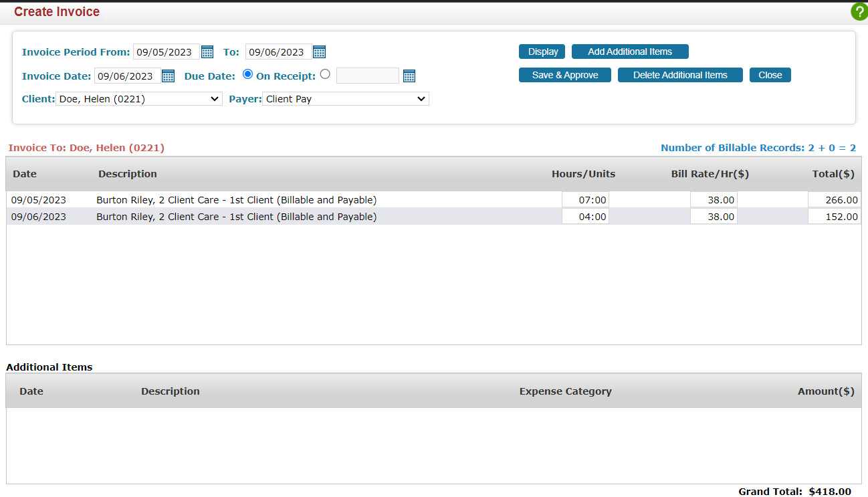Click the green help icon
This screenshot has height=497, width=868.
click(x=859, y=11)
